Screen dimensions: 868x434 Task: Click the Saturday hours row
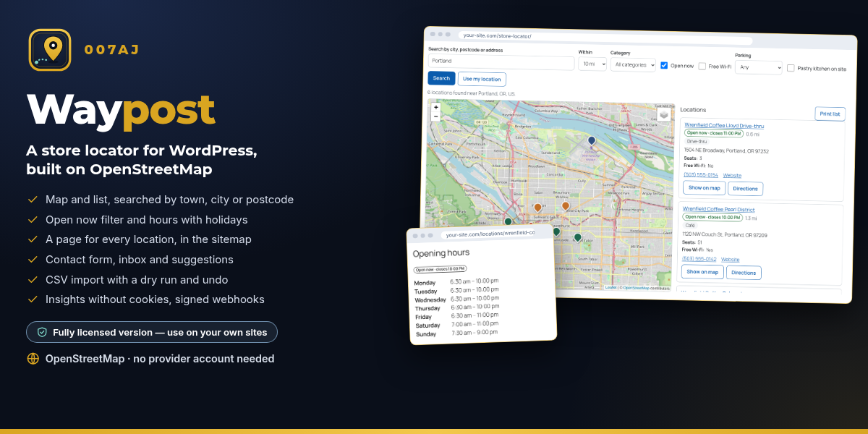pos(458,325)
